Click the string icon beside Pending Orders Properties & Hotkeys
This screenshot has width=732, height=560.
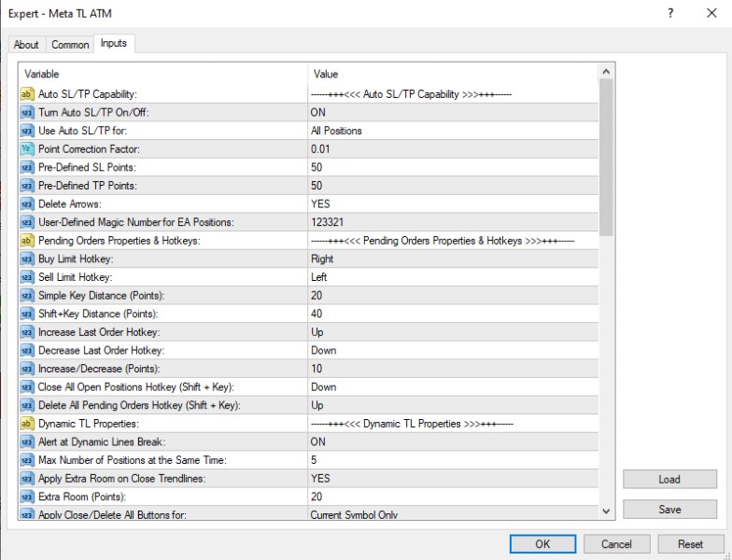26,241
